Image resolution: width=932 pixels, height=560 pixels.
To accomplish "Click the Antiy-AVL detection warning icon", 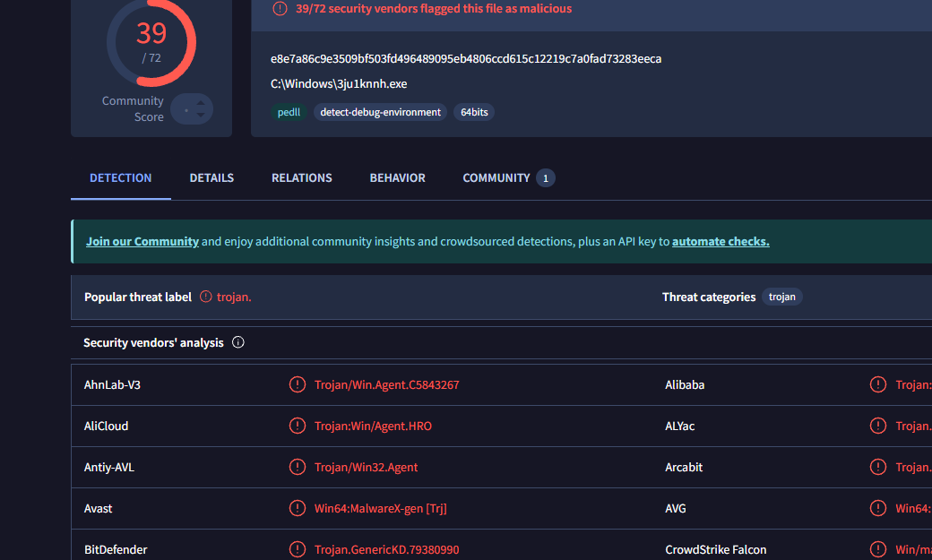I will (x=298, y=467).
